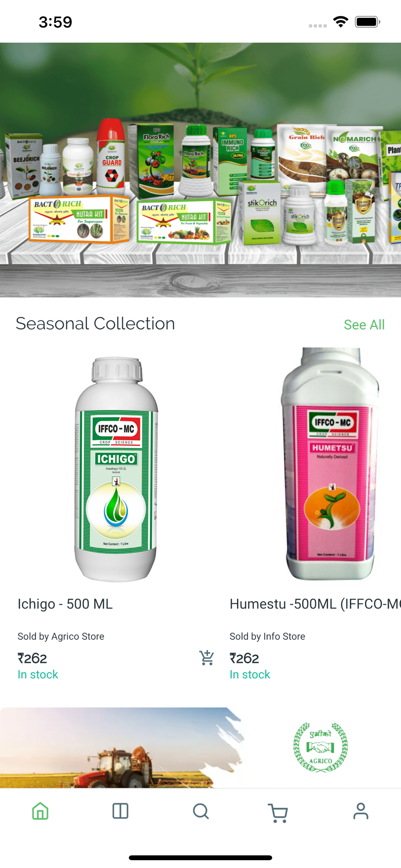Open the Ichigo - 500 ML product title
This screenshot has height=868, width=401.
click(x=65, y=604)
